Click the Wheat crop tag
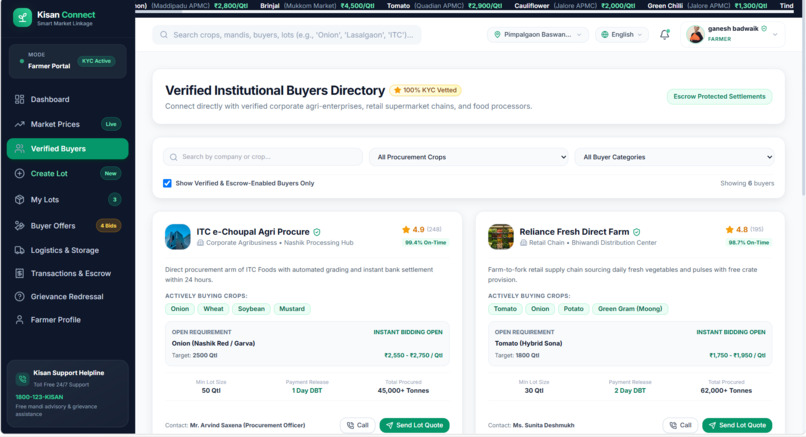Viewport: 806px width, 437px height. [213, 309]
